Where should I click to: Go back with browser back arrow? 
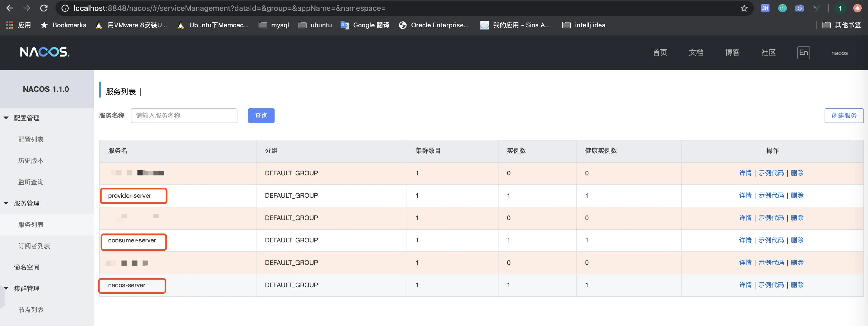coord(10,8)
